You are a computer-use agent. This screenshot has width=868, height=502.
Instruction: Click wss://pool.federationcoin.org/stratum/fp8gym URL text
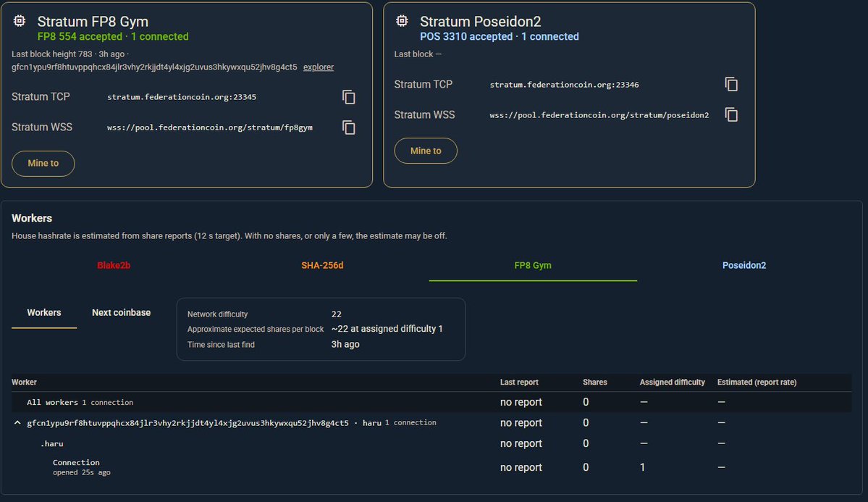coord(210,127)
